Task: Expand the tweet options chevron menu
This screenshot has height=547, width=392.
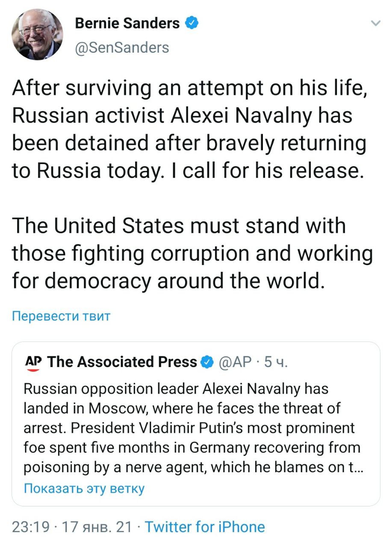Action: pos(375,24)
